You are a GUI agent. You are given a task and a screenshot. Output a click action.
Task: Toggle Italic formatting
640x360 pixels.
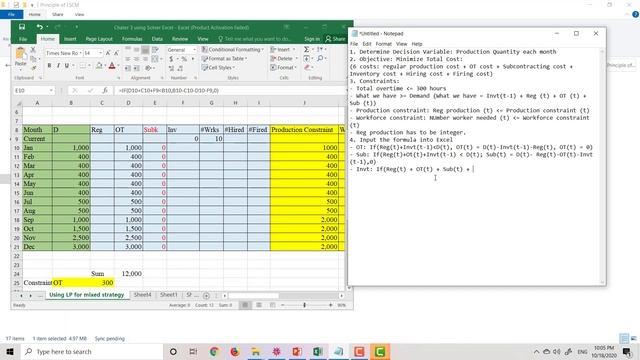pyautogui.click(x=58, y=66)
